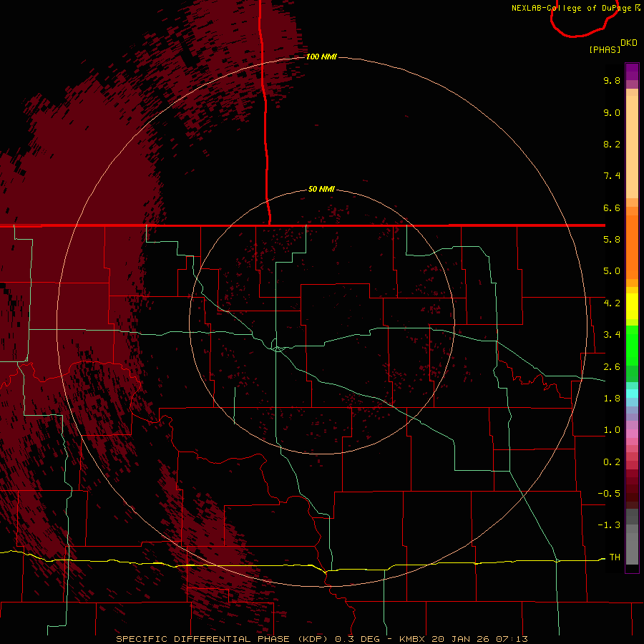Image resolution: width=644 pixels, height=644 pixels.
Task: Click the 0.3 DEG elevation text
Action: [x=357, y=639]
